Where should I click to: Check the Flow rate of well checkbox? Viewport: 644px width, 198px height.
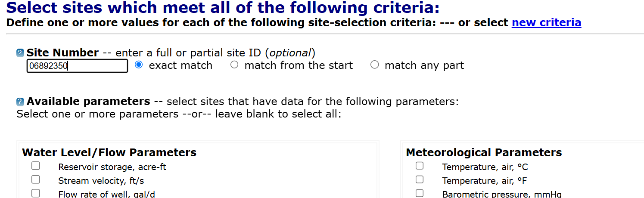(36, 193)
